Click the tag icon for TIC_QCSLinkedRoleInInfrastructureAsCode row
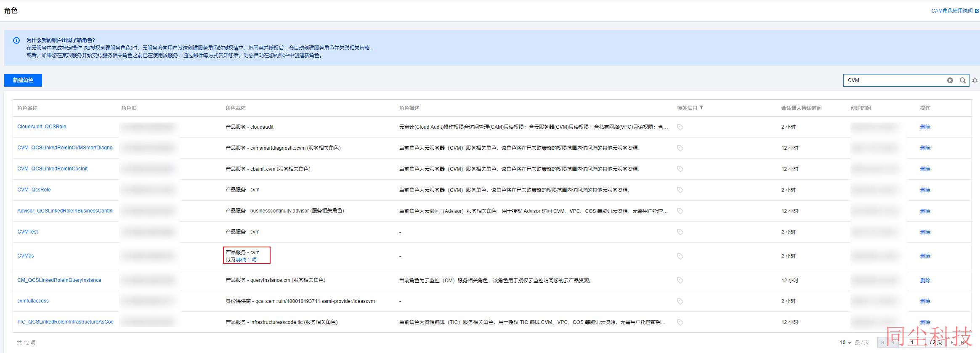The height and width of the screenshot is (353, 980). [x=680, y=322]
